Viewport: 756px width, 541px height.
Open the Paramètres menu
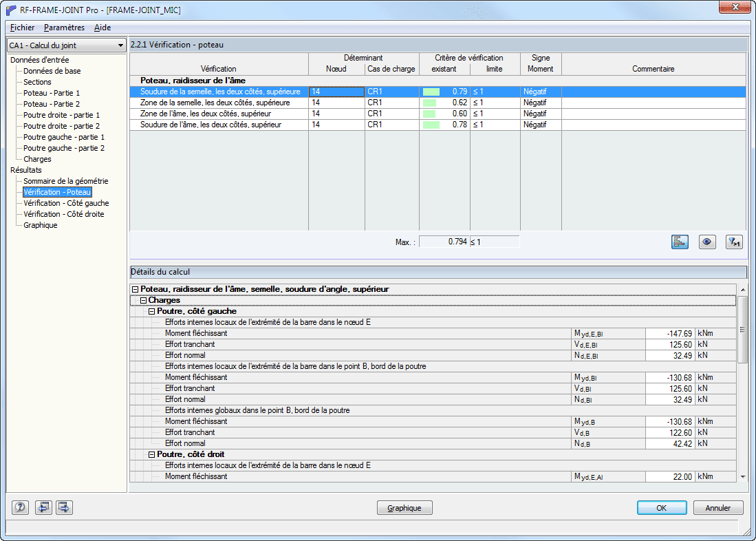(64, 28)
